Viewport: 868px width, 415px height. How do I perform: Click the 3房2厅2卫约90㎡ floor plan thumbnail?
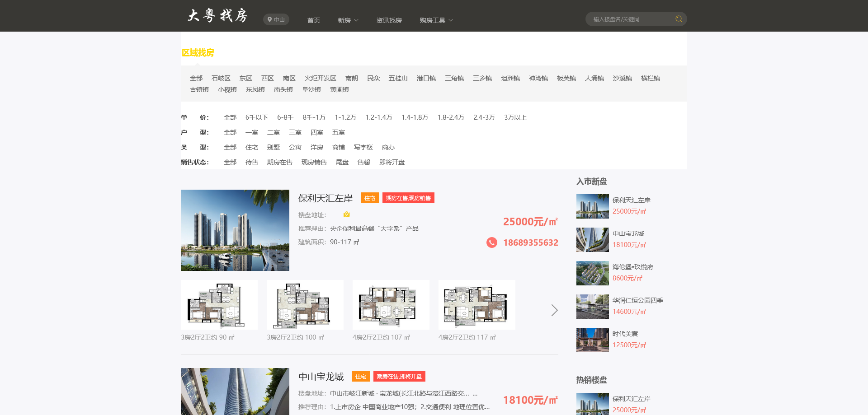coord(219,304)
